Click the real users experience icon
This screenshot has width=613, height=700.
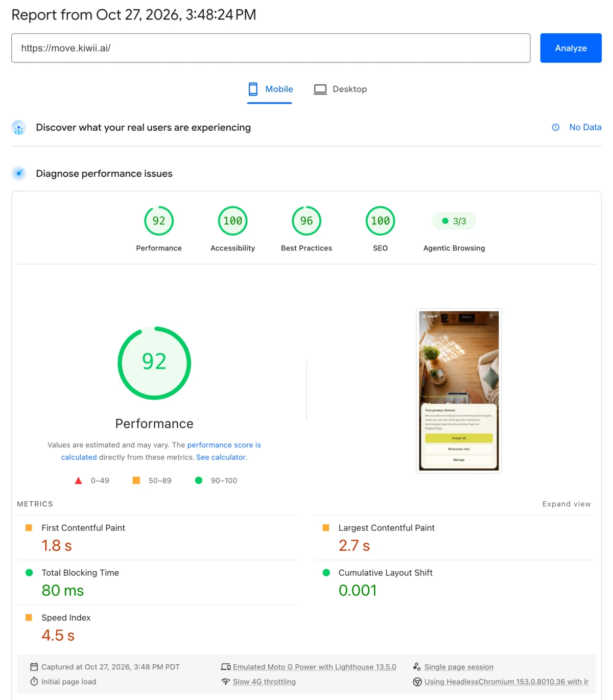pyautogui.click(x=19, y=128)
